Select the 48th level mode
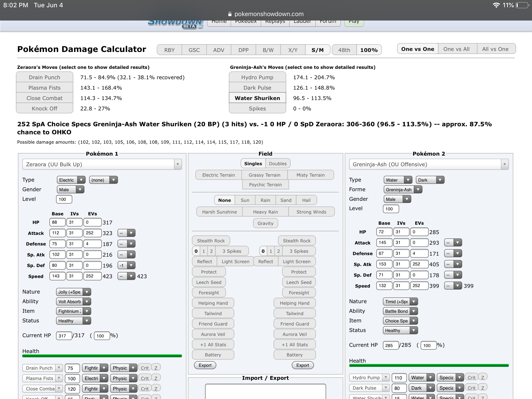 (x=344, y=50)
